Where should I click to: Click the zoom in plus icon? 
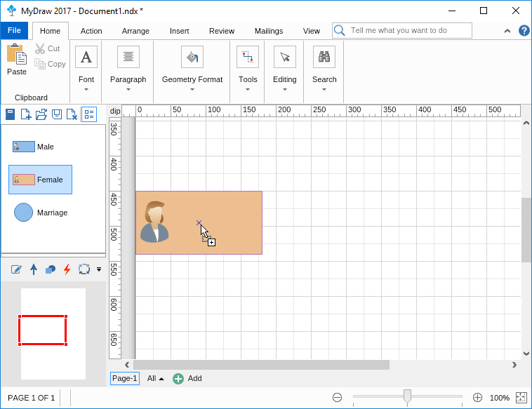(477, 398)
